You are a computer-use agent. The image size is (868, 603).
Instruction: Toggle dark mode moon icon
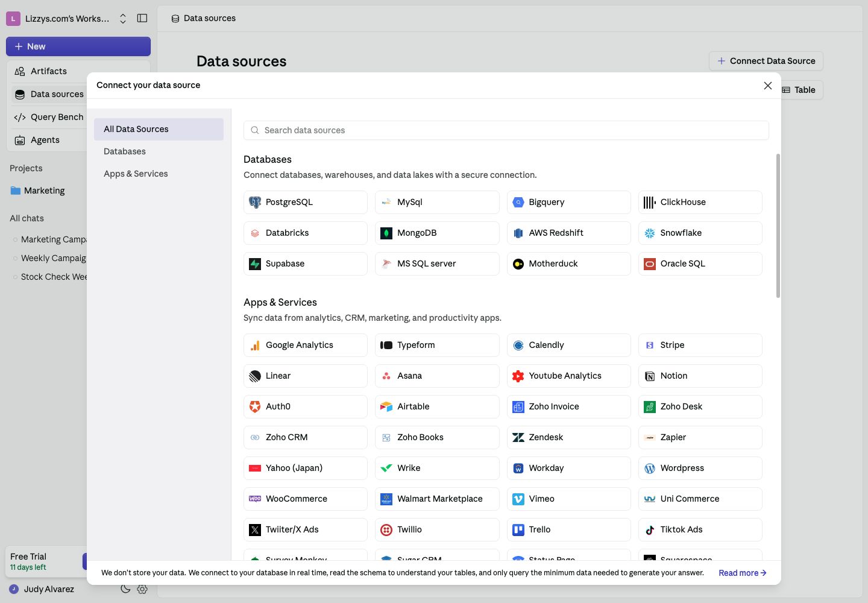125,589
